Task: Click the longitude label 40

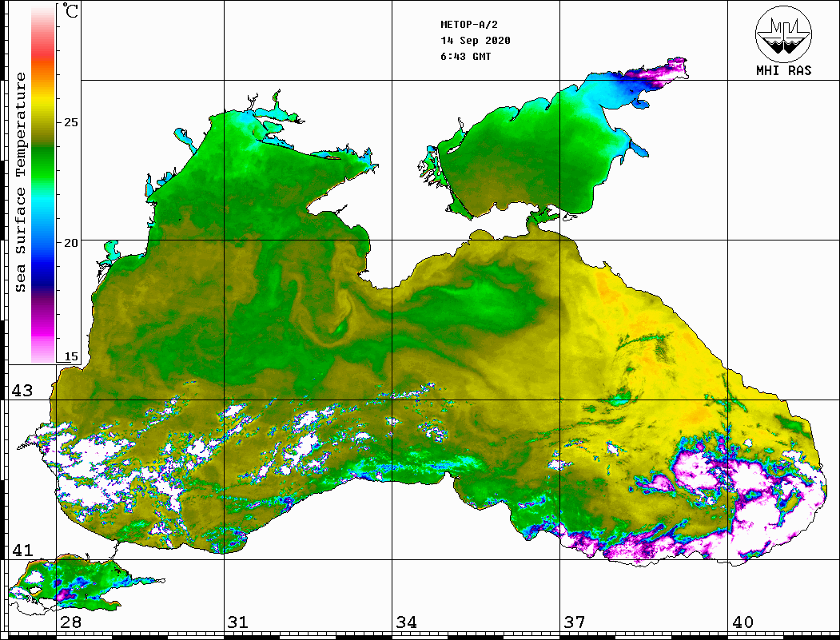Action: 742,622
